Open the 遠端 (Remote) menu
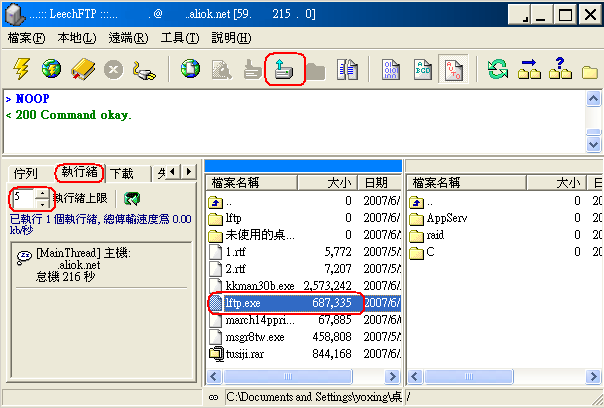This screenshot has height=408, width=604. pos(127,38)
